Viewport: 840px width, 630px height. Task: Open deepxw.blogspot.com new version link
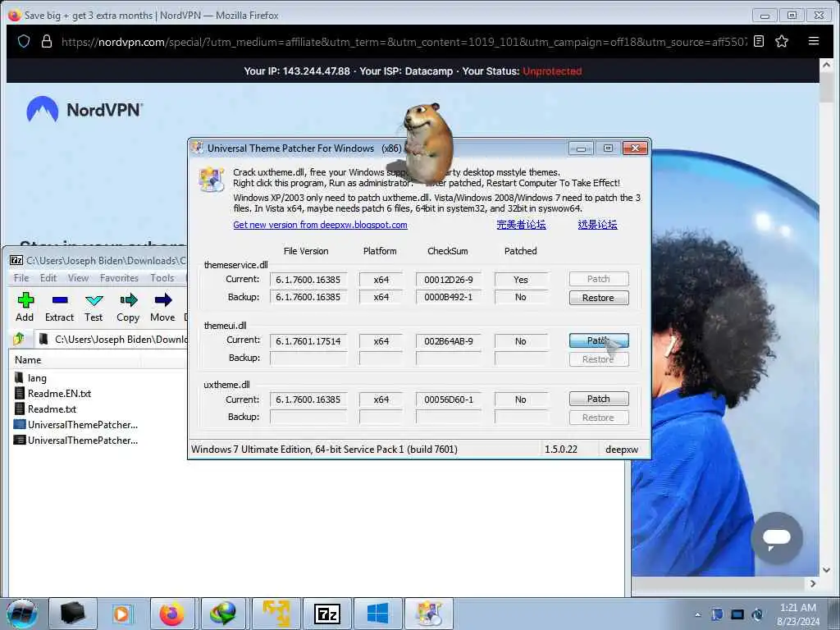point(320,225)
